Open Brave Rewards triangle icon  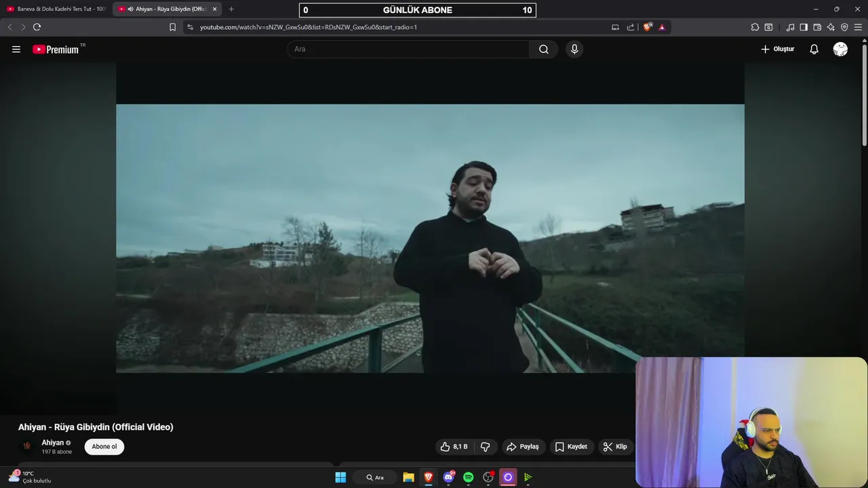[662, 27]
